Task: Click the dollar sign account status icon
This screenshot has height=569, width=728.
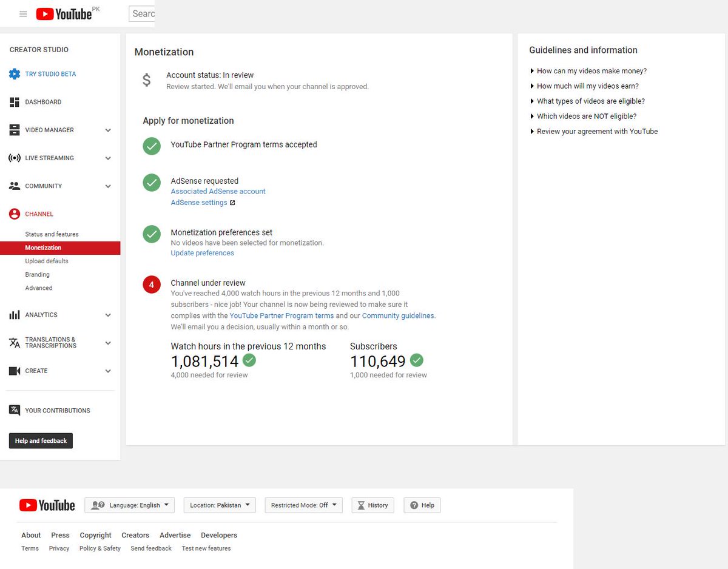Action: point(147,80)
